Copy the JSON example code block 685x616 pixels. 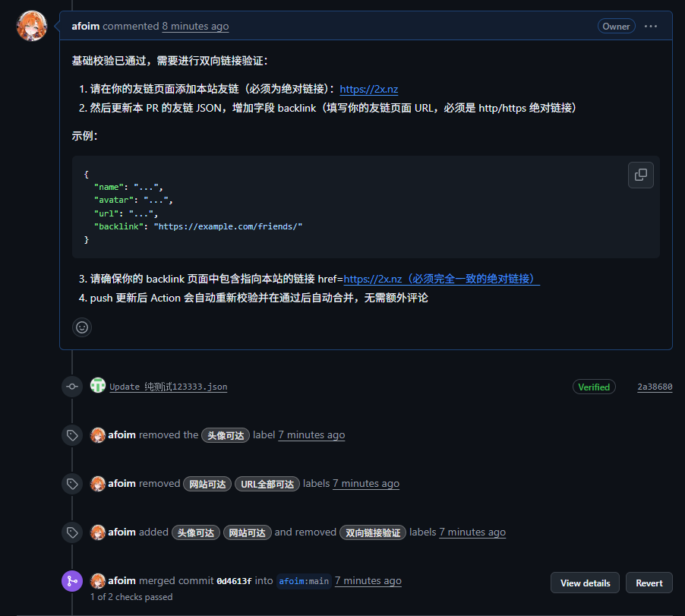(x=640, y=175)
